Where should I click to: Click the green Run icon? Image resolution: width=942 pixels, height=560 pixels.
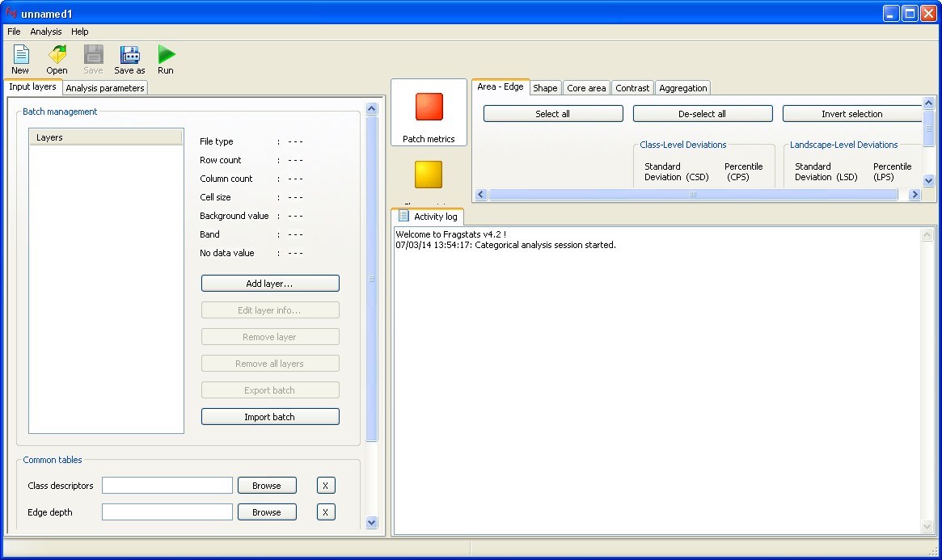point(166,55)
